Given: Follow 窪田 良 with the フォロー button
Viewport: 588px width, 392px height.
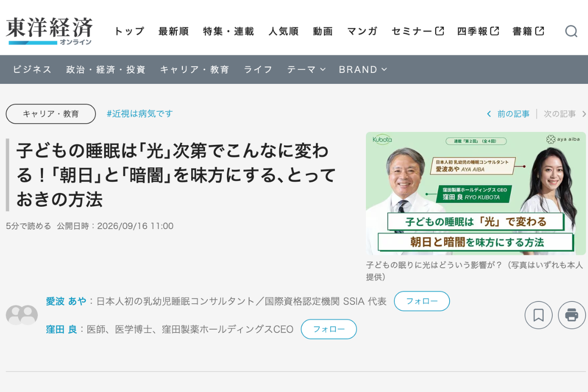Looking at the screenshot, I should tap(329, 329).
